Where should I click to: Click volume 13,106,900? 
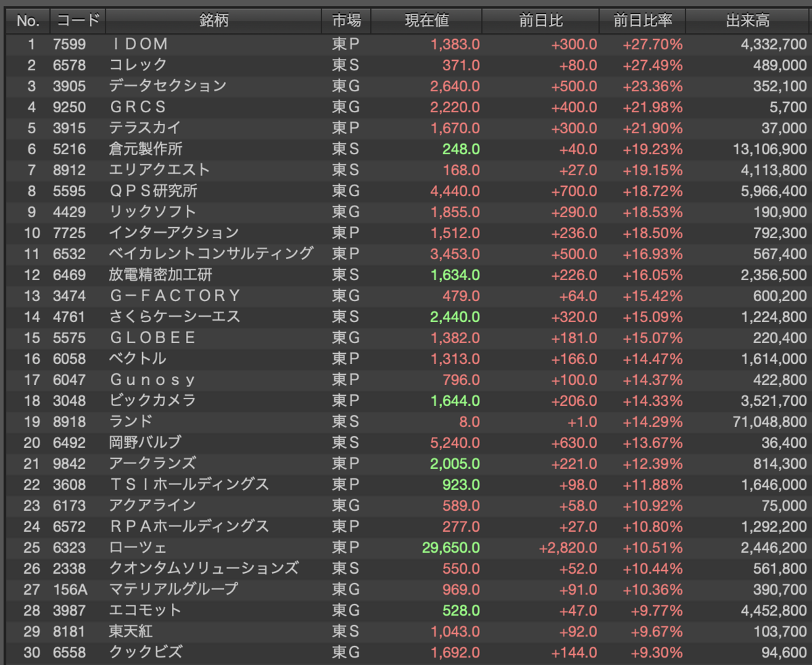click(771, 149)
